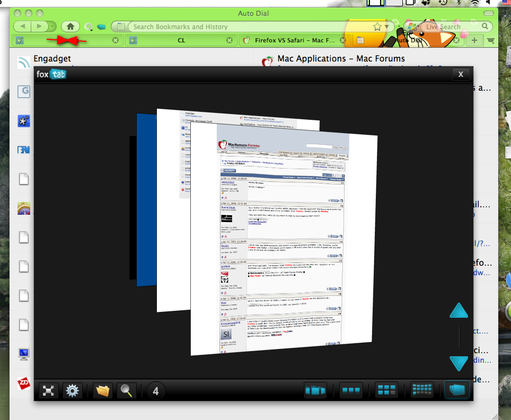511x420 pixels.
Task: Close the FoxTab overlay with X
Action: pos(461,74)
